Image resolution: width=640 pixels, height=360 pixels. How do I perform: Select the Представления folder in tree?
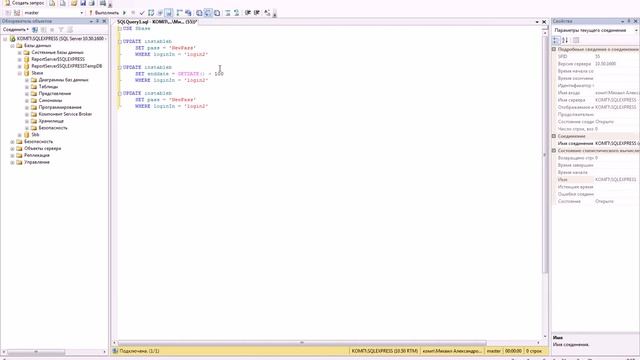point(55,93)
